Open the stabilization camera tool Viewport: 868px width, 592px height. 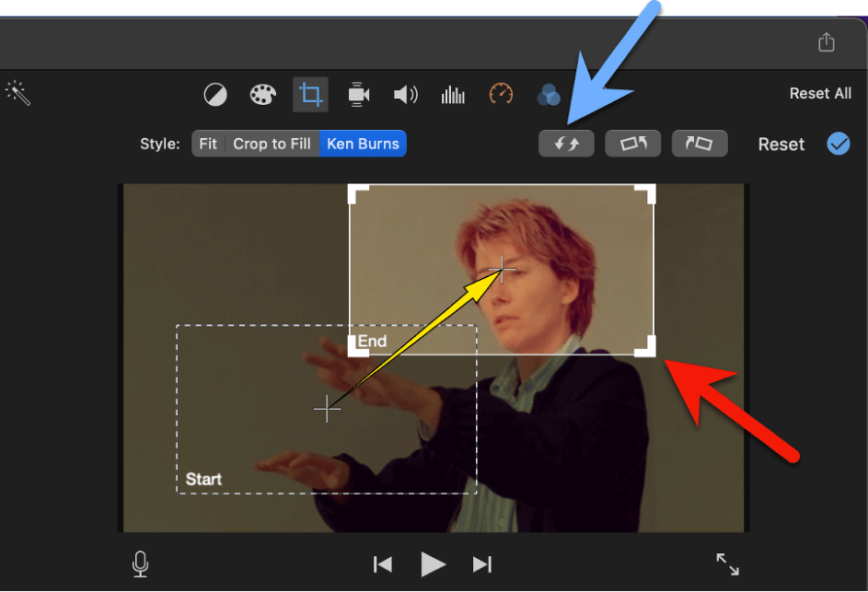coord(358,95)
